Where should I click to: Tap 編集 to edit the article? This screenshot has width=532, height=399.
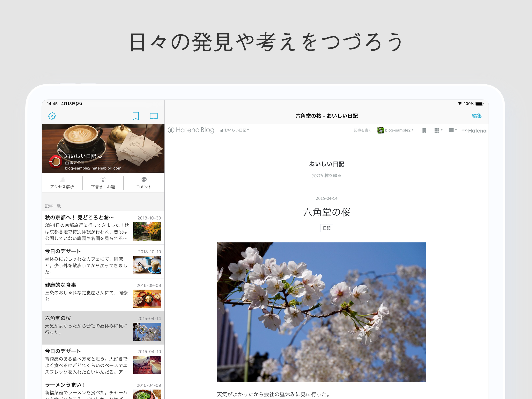coord(477,116)
